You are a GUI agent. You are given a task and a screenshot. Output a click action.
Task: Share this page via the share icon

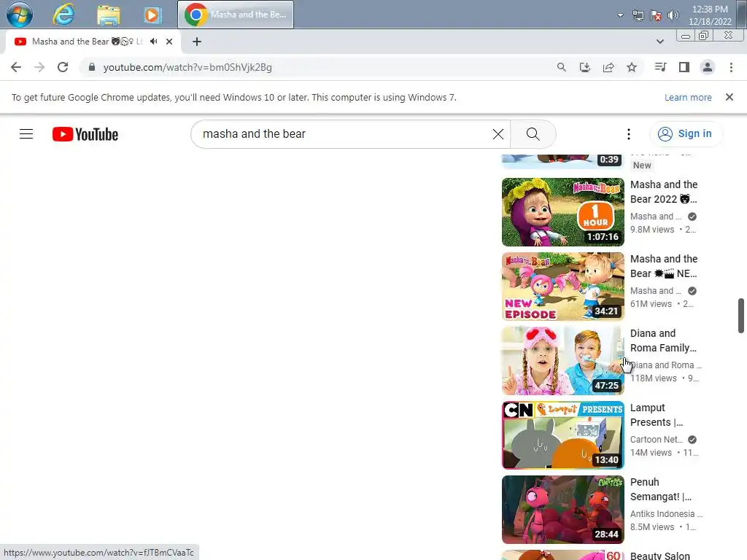608,67
